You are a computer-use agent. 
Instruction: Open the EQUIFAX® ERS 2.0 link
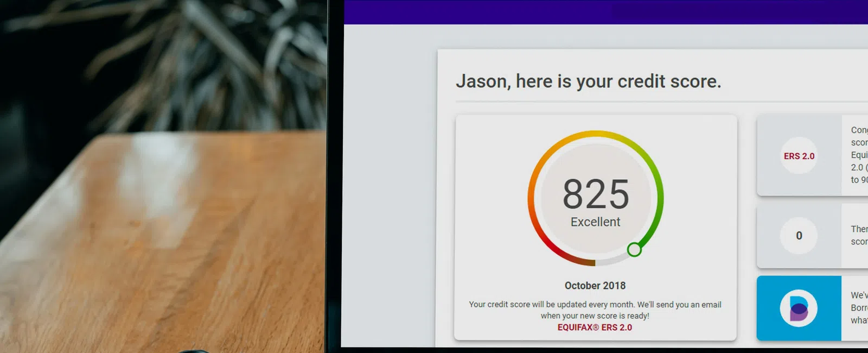point(595,327)
